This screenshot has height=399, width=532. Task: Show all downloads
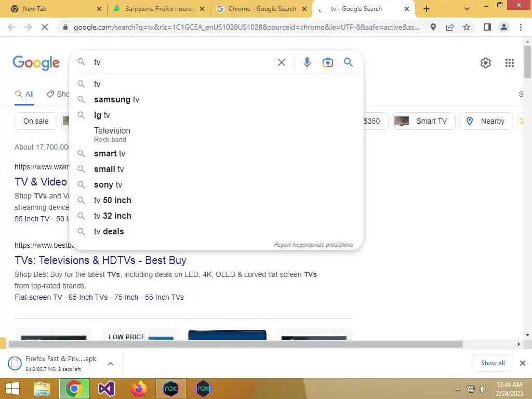pos(493,363)
